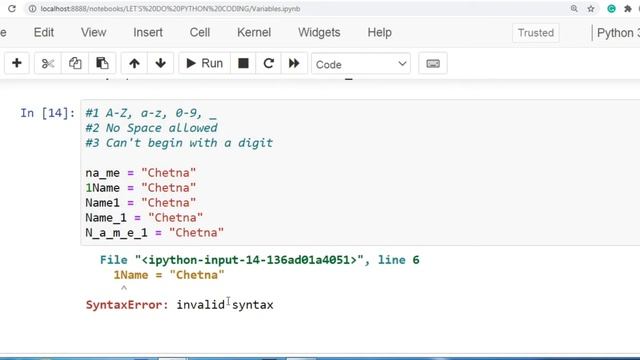Click the Trusted notebook button
This screenshot has height=360, width=640.
[536, 33]
